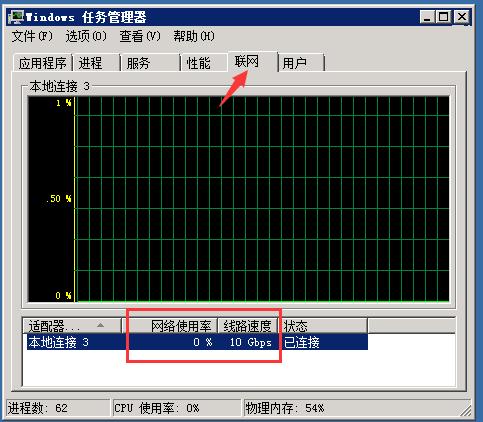
Task: Switch to the 性能 tab
Action: [204, 63]
